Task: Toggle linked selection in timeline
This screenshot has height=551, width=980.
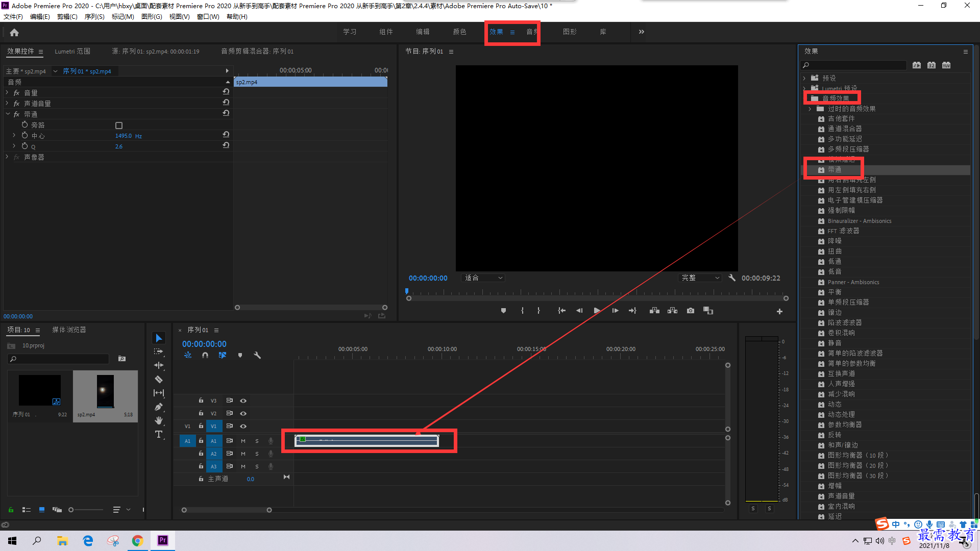Action: tap(223, 355)
